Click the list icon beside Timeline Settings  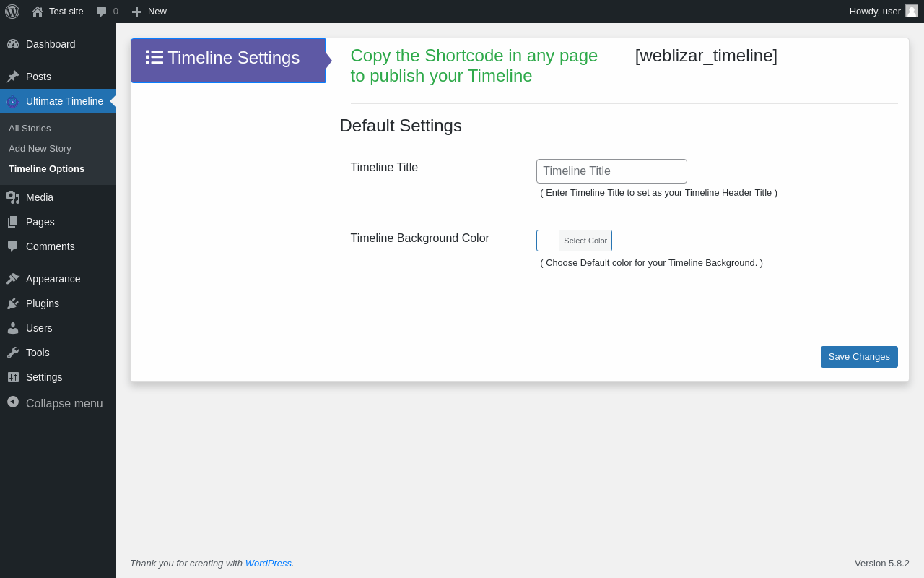pyautogui.click(x=154, y=57)
